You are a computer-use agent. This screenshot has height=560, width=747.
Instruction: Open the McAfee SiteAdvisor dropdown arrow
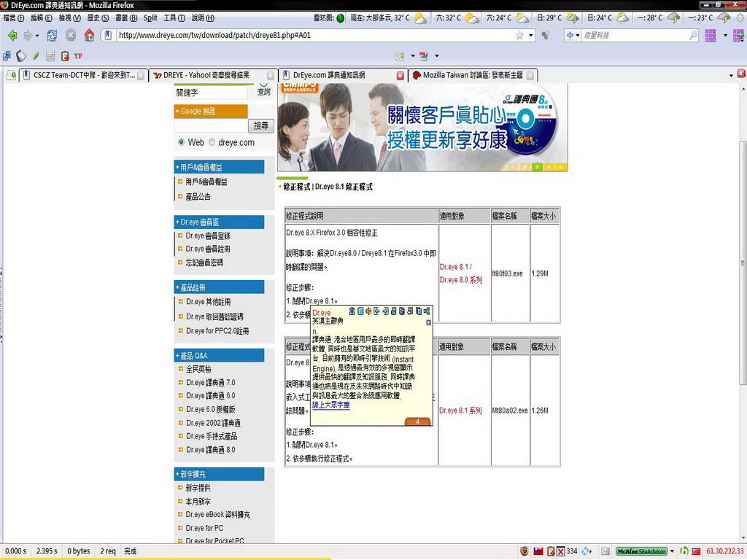(x=672, y=551)
